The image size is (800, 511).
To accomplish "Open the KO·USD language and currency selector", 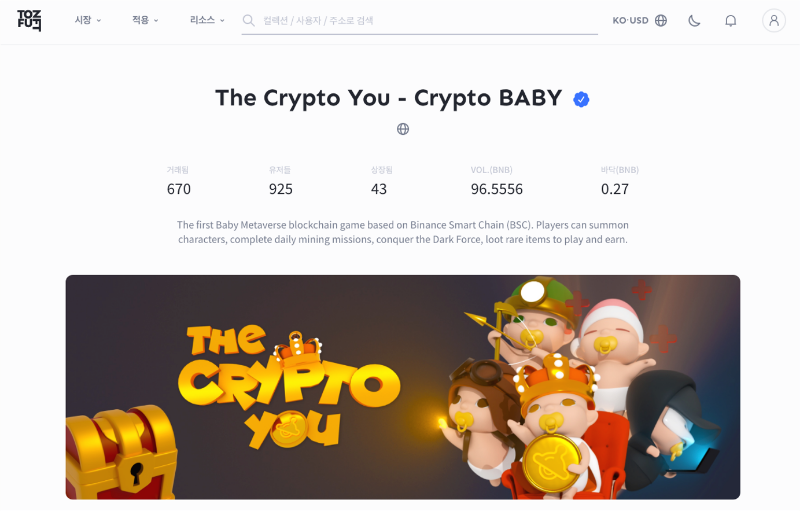I will [639, 20].
